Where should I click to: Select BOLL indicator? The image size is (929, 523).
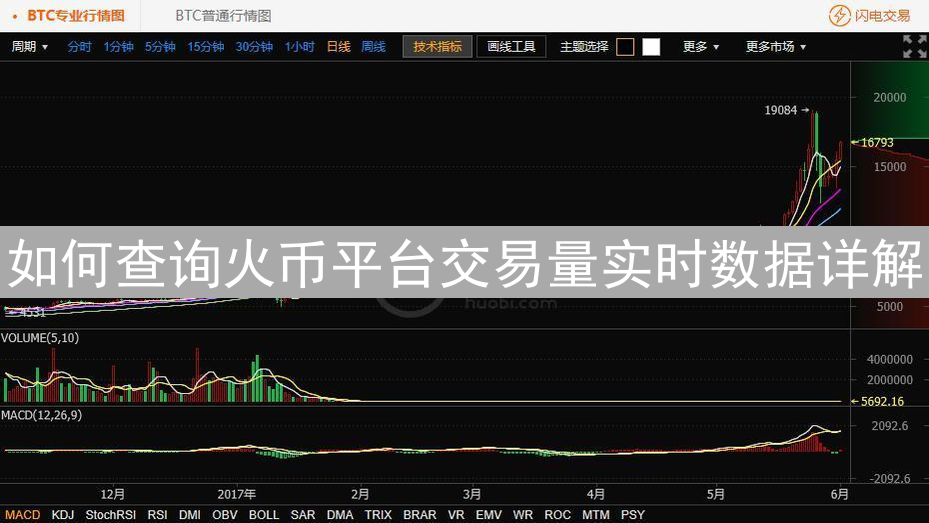click(x=264, y=515)
